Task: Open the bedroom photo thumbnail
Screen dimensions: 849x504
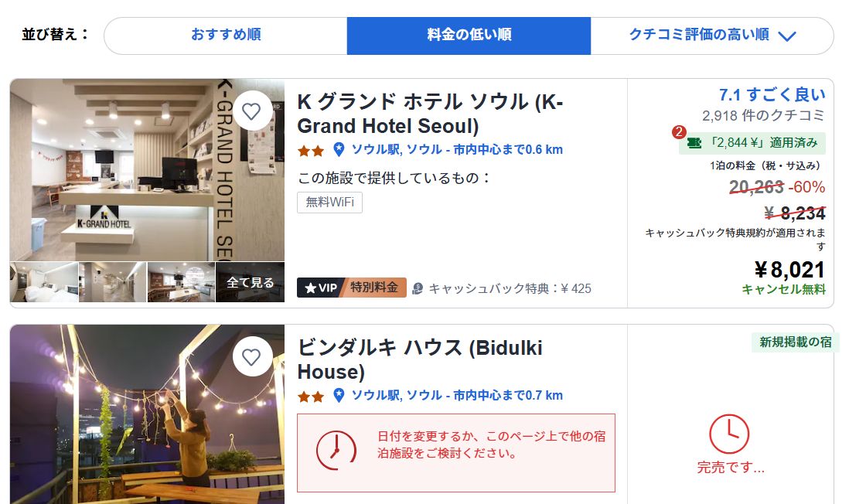Action: tap(44, 282)
